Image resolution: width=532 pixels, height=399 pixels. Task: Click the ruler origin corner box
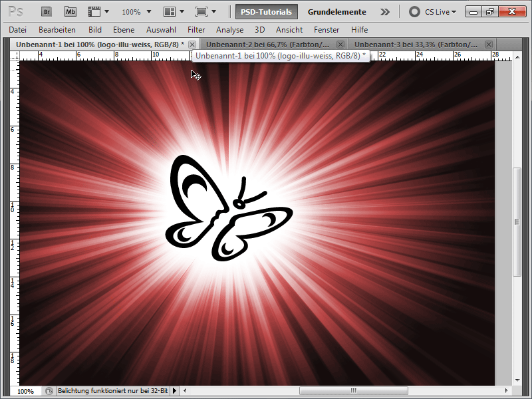pyautogui.click(x=15, y=56)
